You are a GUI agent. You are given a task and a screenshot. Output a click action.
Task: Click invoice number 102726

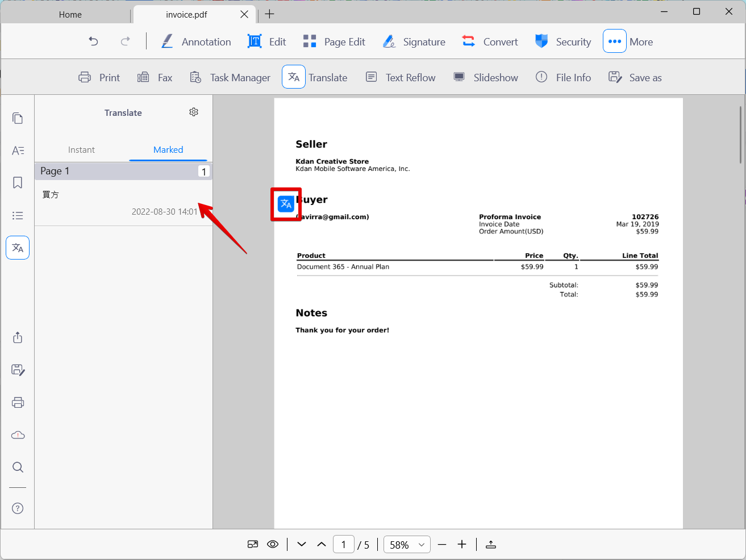[x=645, y=217]
